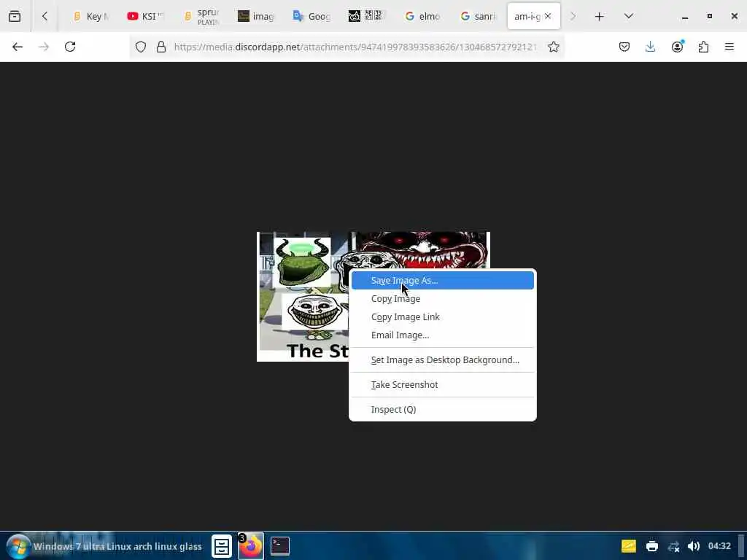
Task: Choose Email Image option
Action: [443, 335]
